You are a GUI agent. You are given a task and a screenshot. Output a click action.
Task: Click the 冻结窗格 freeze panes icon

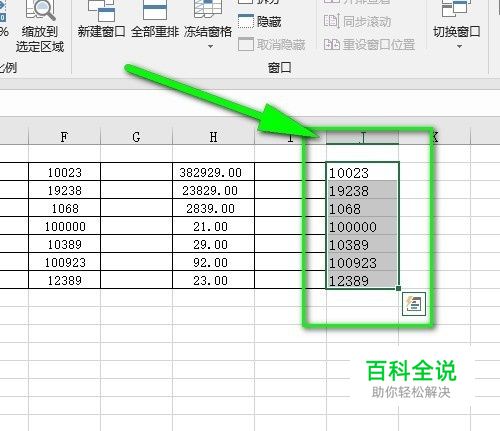pos(208,10)
